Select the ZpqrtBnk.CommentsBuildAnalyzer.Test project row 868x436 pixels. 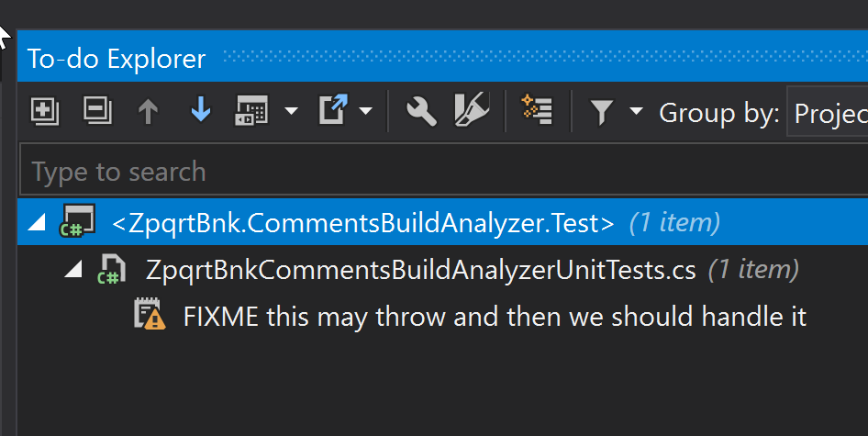443,222
